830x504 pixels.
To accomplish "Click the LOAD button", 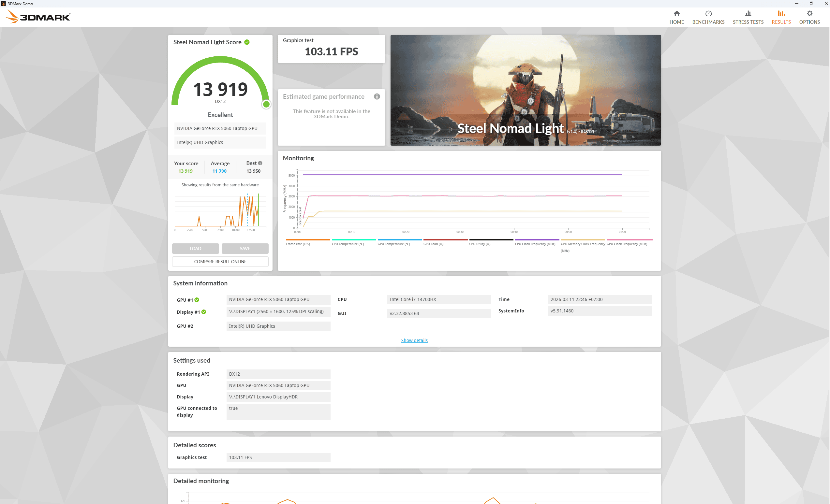I will point(195,249).
